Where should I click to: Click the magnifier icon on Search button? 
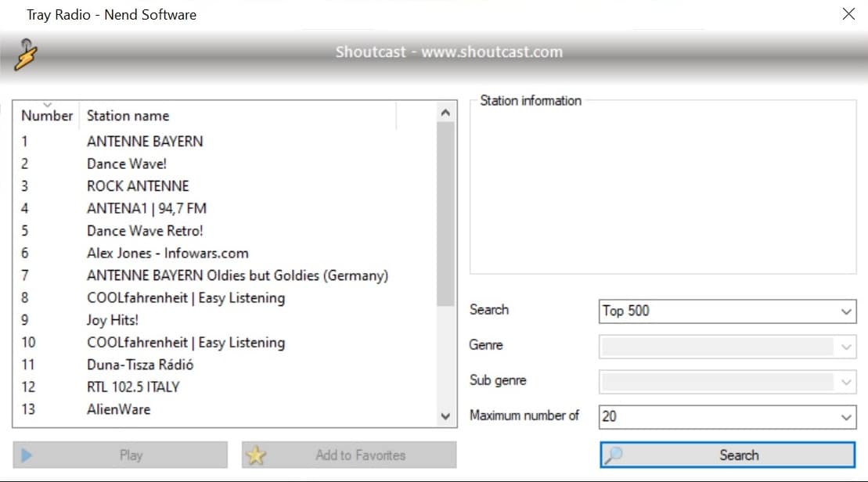tap(614, 455)
